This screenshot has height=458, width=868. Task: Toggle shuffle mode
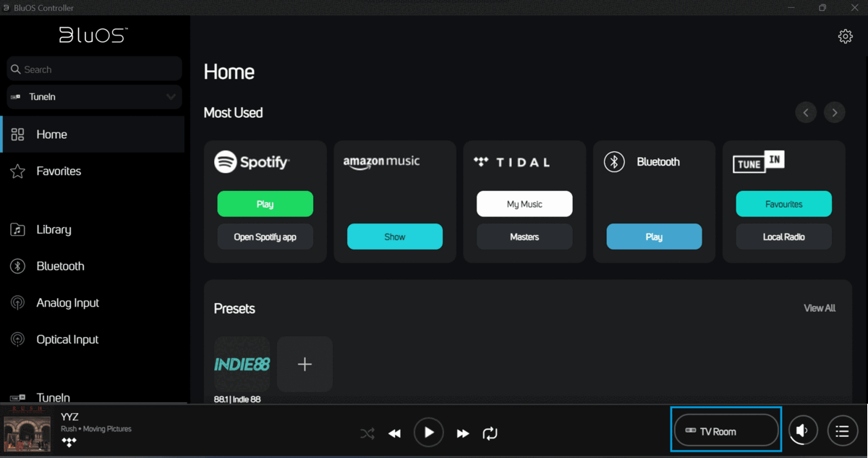(x=367, y=433)
